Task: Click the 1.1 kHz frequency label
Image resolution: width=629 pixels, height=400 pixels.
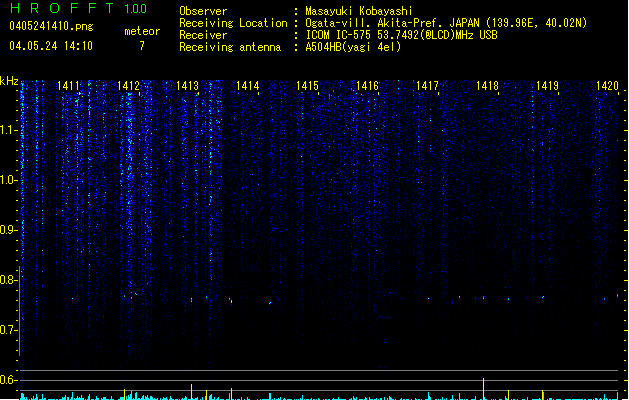Action: coord(8,130)
